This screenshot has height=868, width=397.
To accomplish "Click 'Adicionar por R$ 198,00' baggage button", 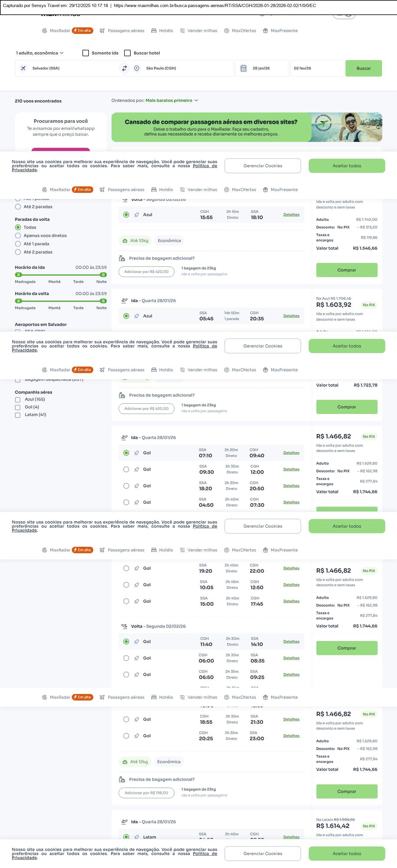I will point(146,793).
